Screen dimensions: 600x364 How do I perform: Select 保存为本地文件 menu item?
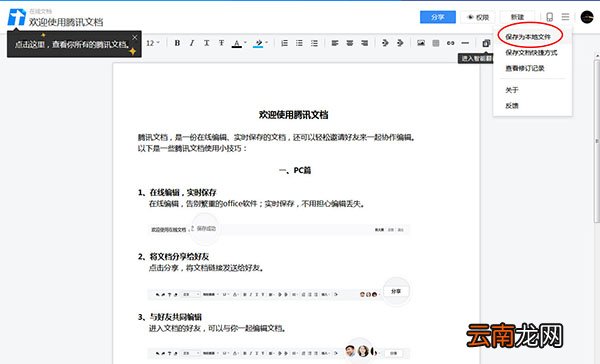click(x=528, y=37)
